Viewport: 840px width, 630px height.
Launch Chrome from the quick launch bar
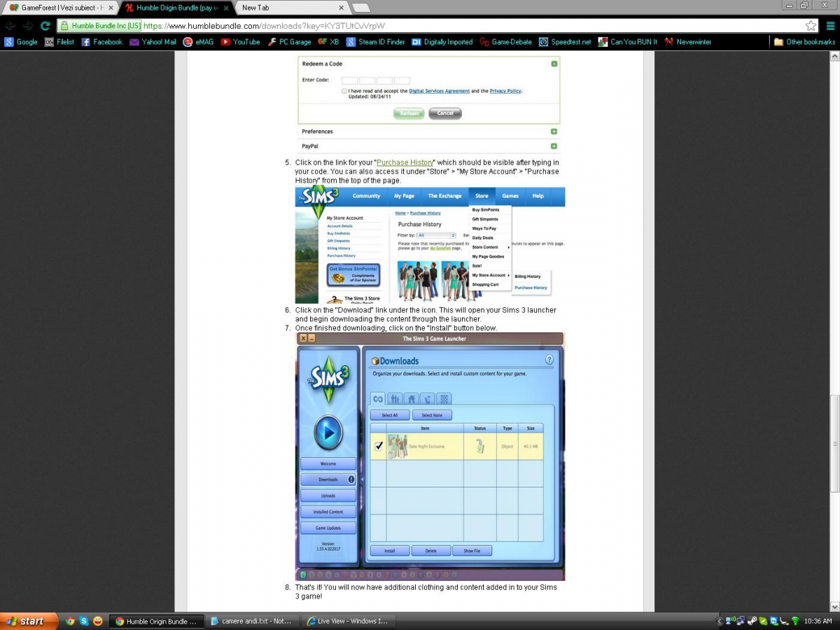[x=70, y=621]
